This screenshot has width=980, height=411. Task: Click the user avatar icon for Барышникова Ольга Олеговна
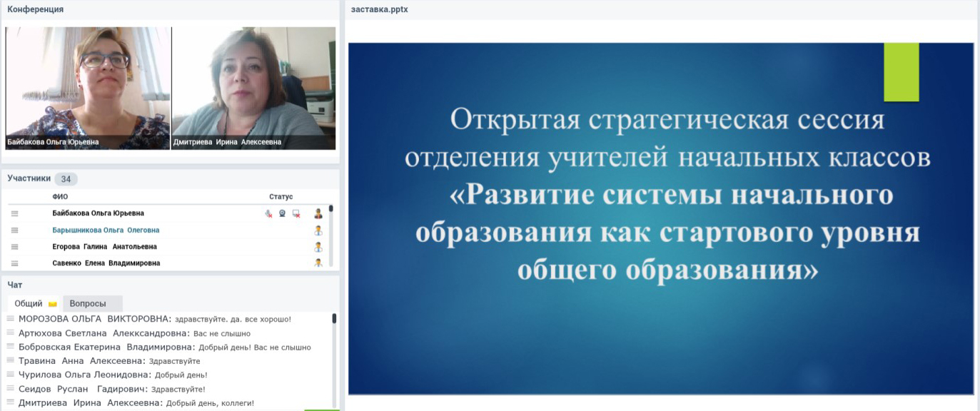318,230
